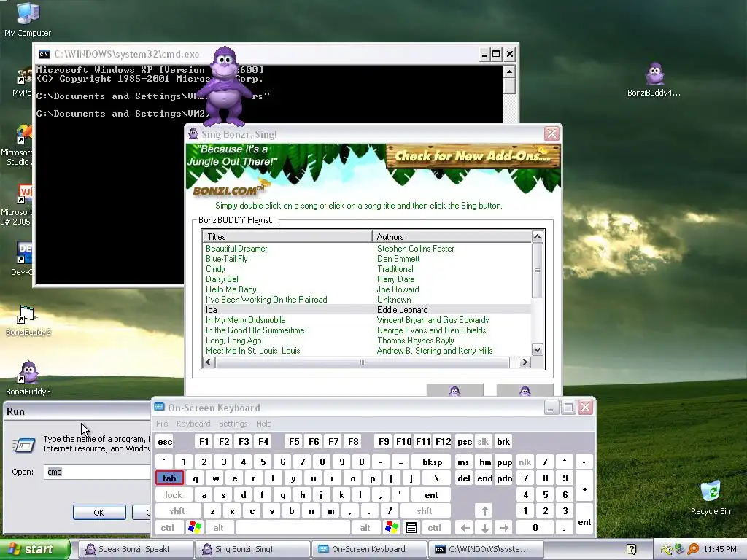Open the Recycle Bin icon
The width and height of the screenshot is (747, 560).
pos(711,498)
